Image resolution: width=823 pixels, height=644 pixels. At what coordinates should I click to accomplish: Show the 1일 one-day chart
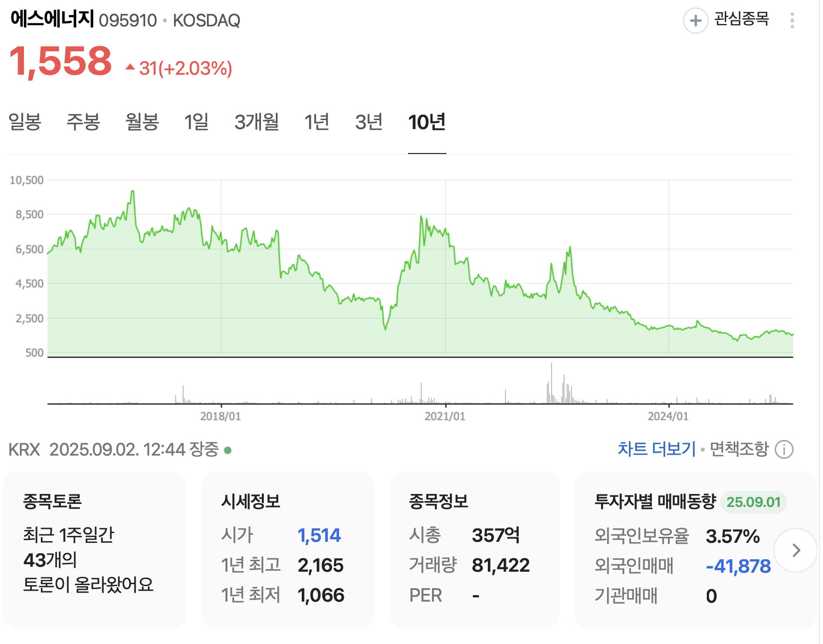tap(197, 122)
